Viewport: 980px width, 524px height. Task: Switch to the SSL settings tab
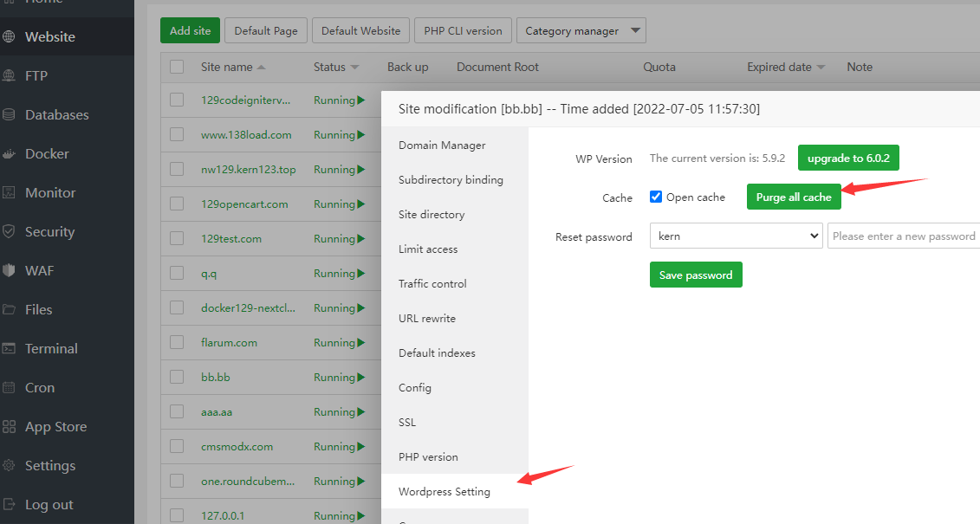pos(406,422)
